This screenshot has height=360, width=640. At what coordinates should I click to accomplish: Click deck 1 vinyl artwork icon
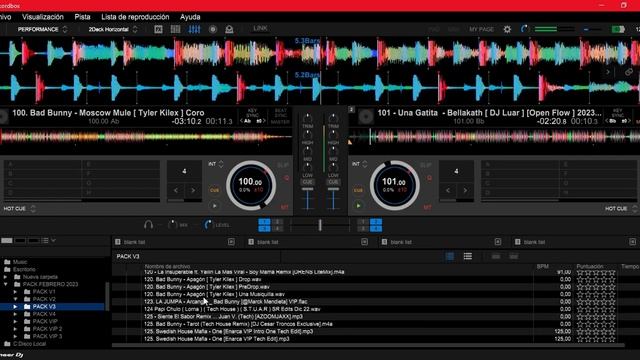[x=4, y=117]
